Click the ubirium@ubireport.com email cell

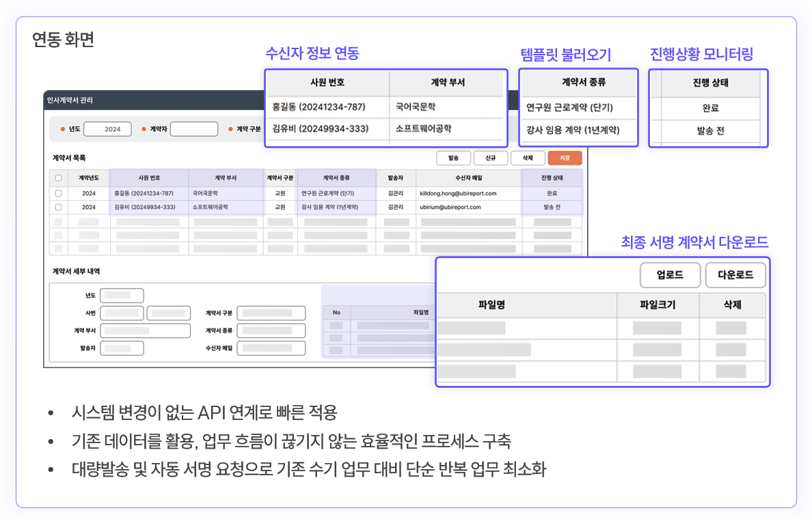(x=450, y=207)
